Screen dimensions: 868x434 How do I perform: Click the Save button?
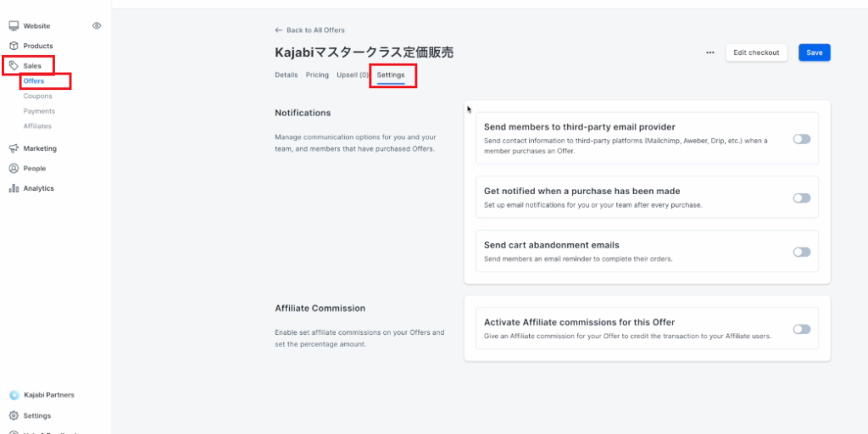(815, 53)
